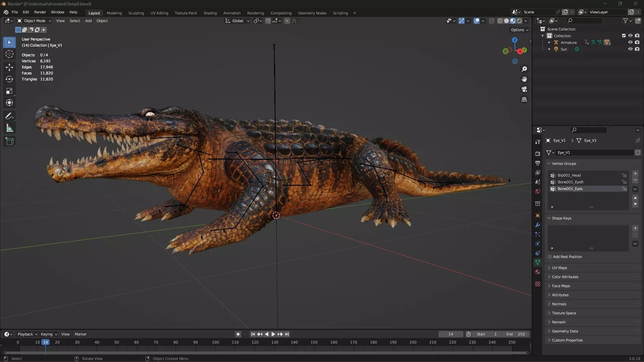
Task: Hide Sun in viewport via eye icon
Action: coord(630,49)
